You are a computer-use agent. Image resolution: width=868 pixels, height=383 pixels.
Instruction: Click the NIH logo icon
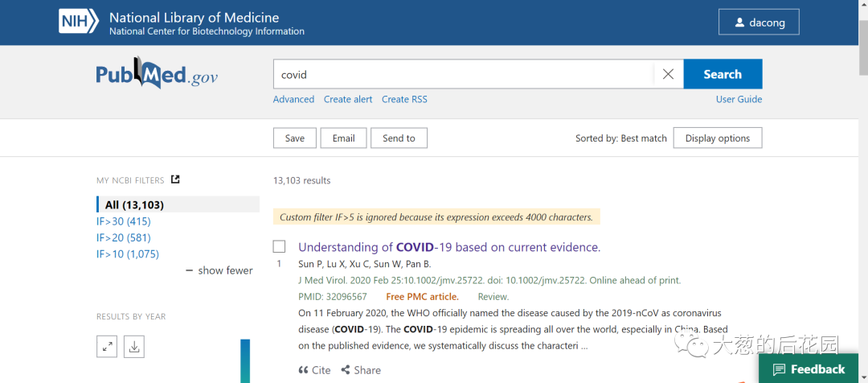coord(78,22)
